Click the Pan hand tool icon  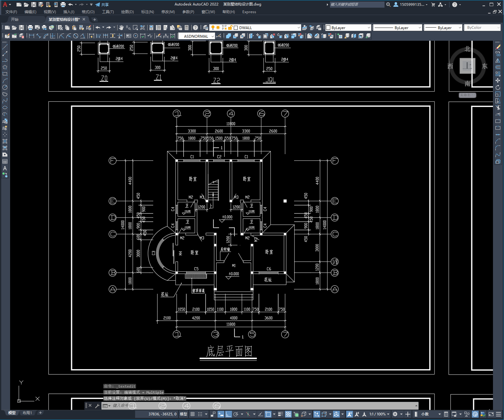(121, 28)
